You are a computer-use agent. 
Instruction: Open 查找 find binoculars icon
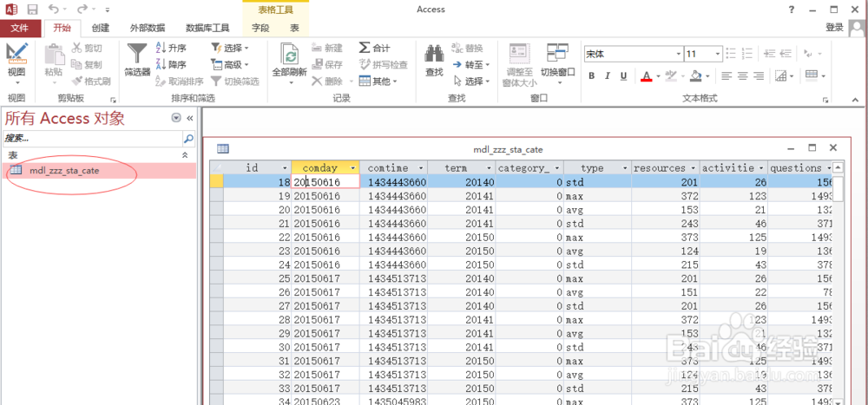pyautogui.click(x=434, y=53)
